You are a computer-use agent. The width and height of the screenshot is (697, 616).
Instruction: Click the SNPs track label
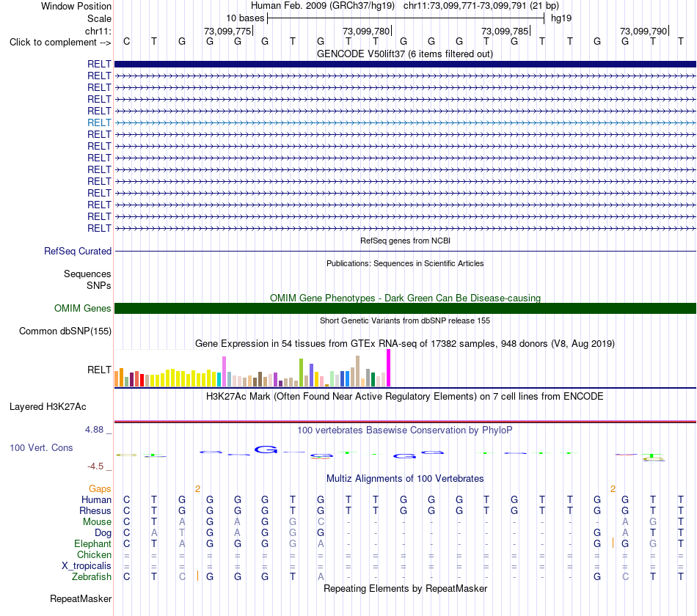pos(99,286)
